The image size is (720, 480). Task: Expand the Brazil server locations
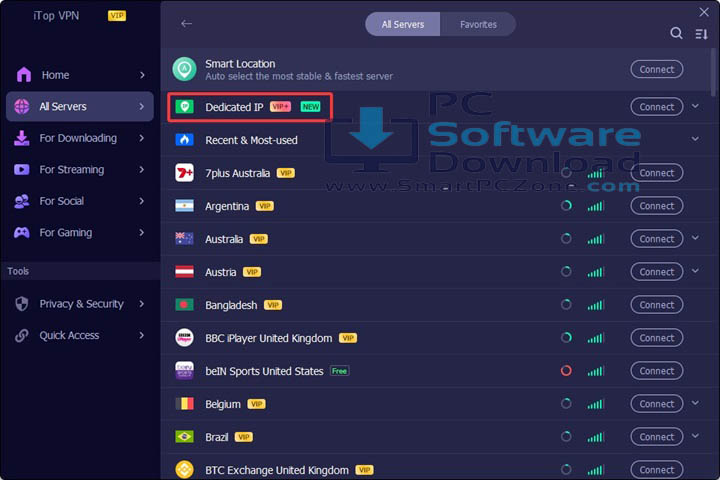[695, 436]
